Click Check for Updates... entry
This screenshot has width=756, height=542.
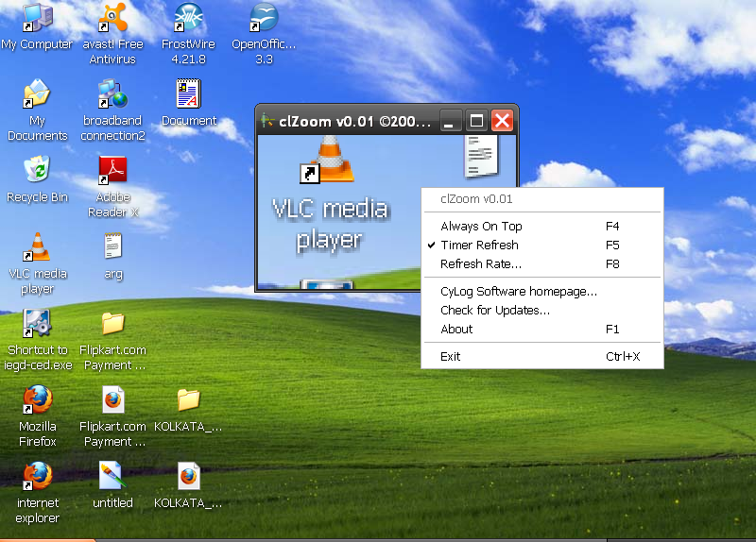coord(494,311)
